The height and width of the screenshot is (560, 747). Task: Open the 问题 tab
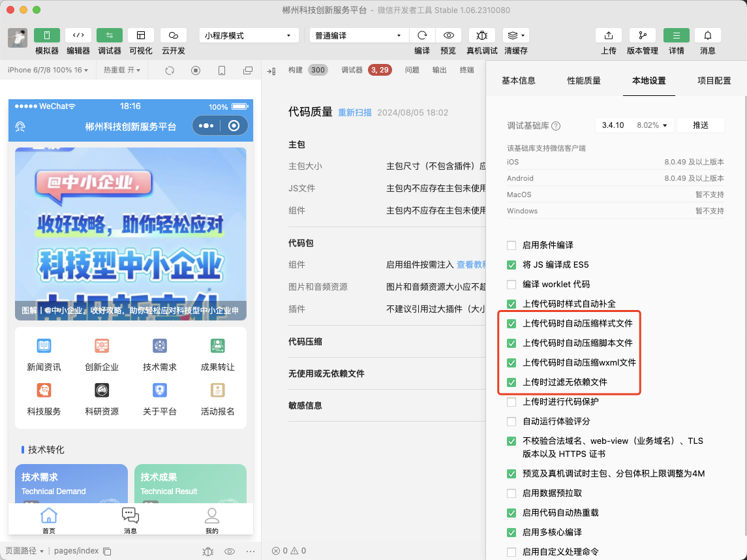tap(412, 70)
